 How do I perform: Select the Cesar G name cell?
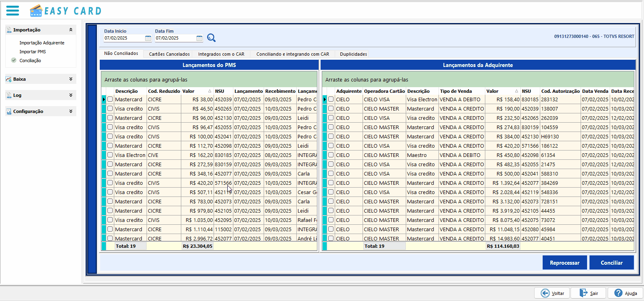tap(307, 192)
